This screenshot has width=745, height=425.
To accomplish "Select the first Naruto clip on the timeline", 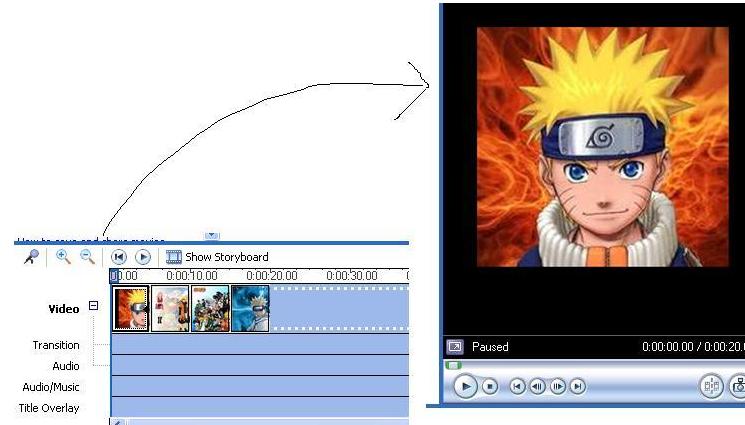I will (131, 308).
